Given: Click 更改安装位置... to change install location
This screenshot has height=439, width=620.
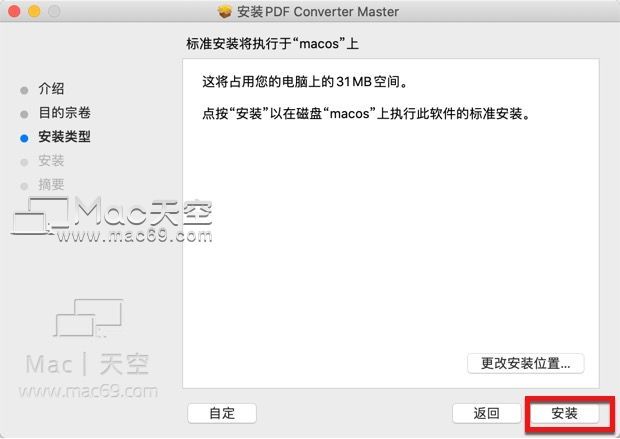Looking at the screenshot, I should 525,363.
